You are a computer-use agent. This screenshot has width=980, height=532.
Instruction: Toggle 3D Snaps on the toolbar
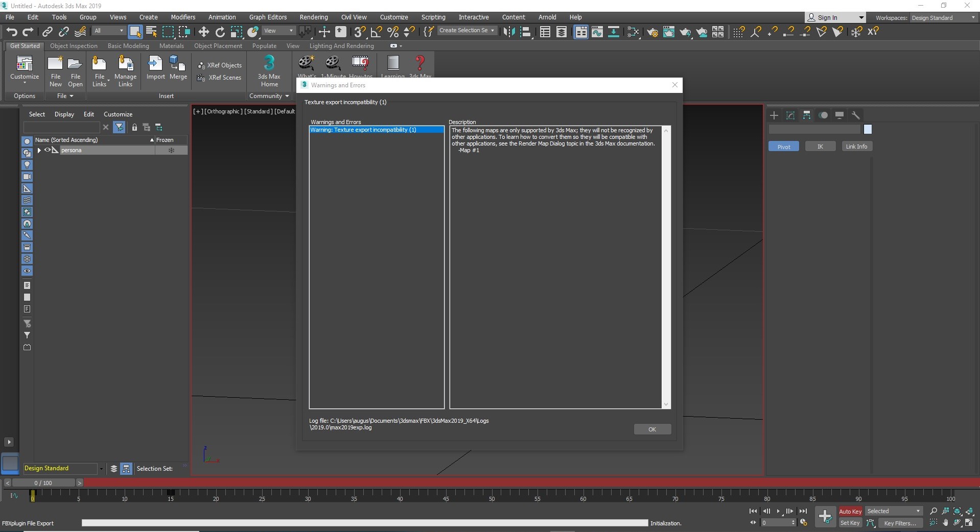point(360,32)
